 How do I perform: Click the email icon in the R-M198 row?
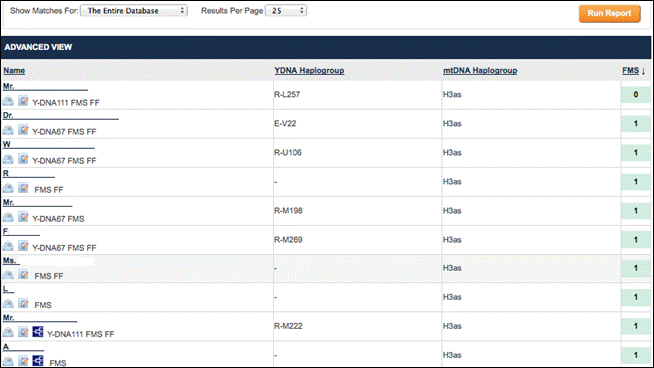tap(8, 217)
